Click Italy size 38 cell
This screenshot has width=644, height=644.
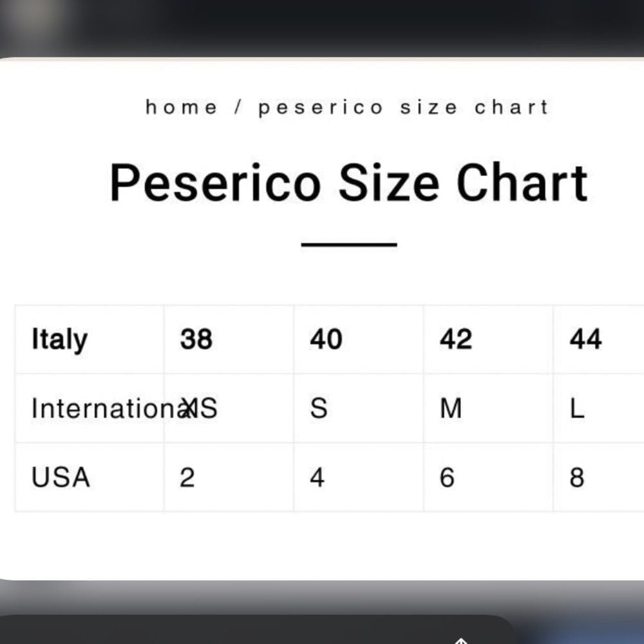coord(229,339)
